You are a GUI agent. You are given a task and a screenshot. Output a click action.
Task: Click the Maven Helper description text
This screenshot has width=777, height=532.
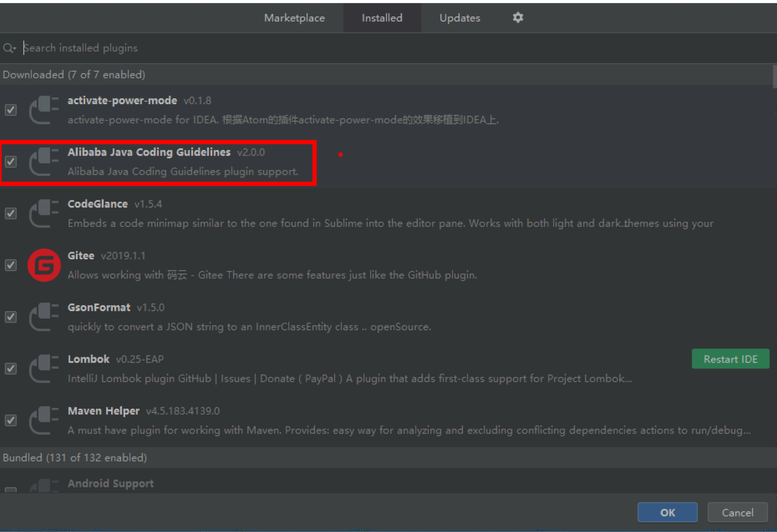[x=409, y=430]
